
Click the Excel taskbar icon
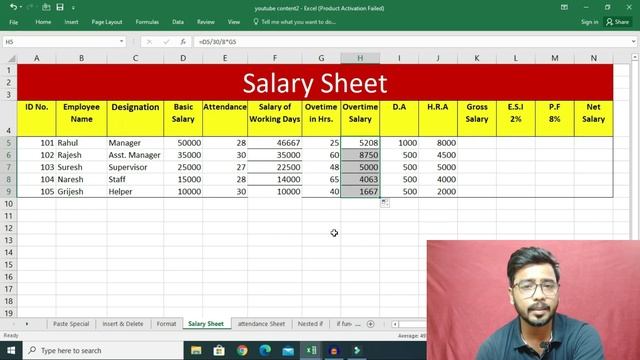coord(311,351)
